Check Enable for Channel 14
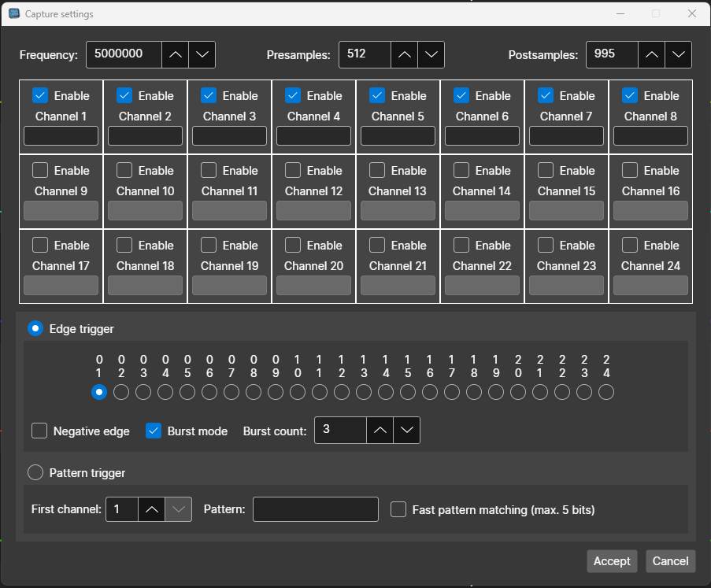The width and height of the screenshot is (711, 588). click(x=461, y=171)
